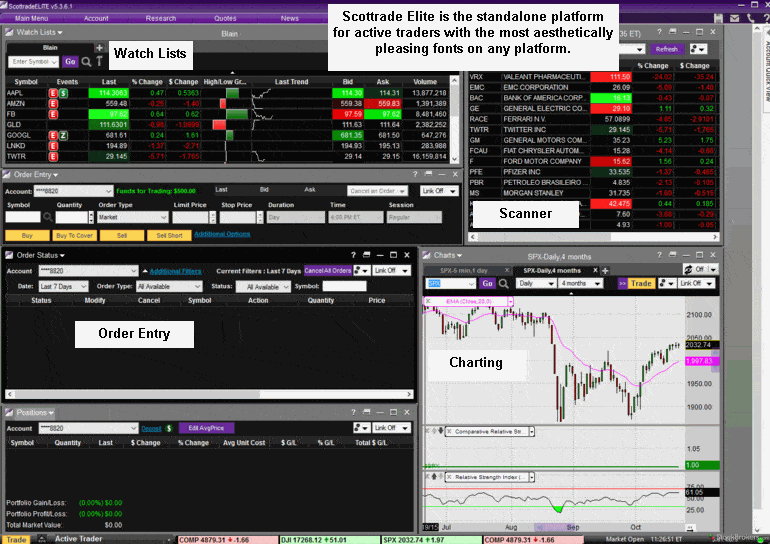
Task: Toggle the chart refresh Off control
Action: 701,269
